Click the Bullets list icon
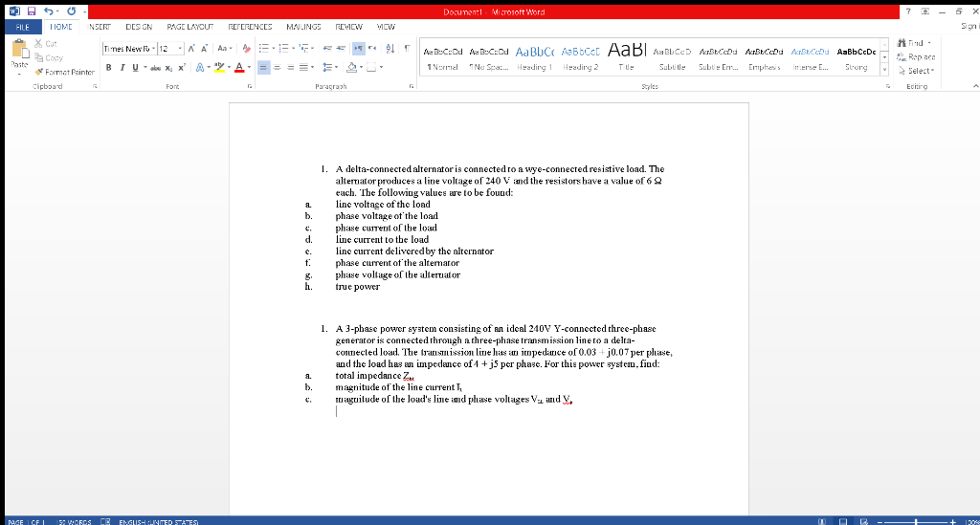 coord(264,48)
